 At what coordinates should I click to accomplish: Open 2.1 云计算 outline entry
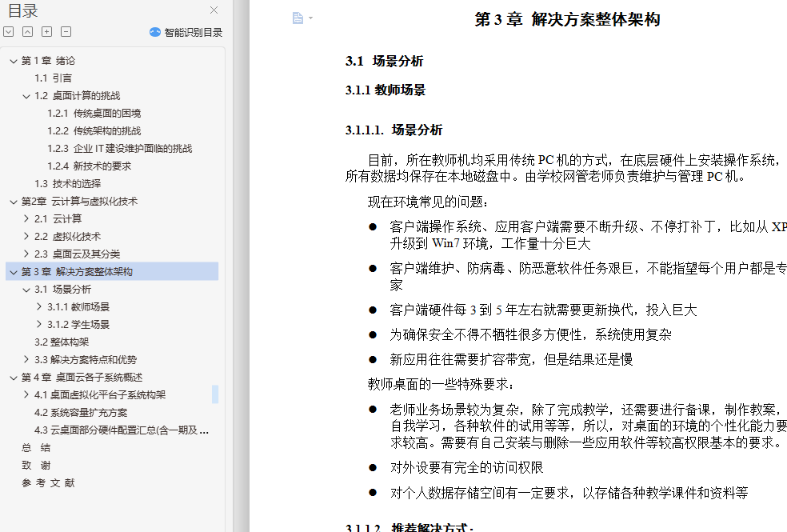click(58, 219)
